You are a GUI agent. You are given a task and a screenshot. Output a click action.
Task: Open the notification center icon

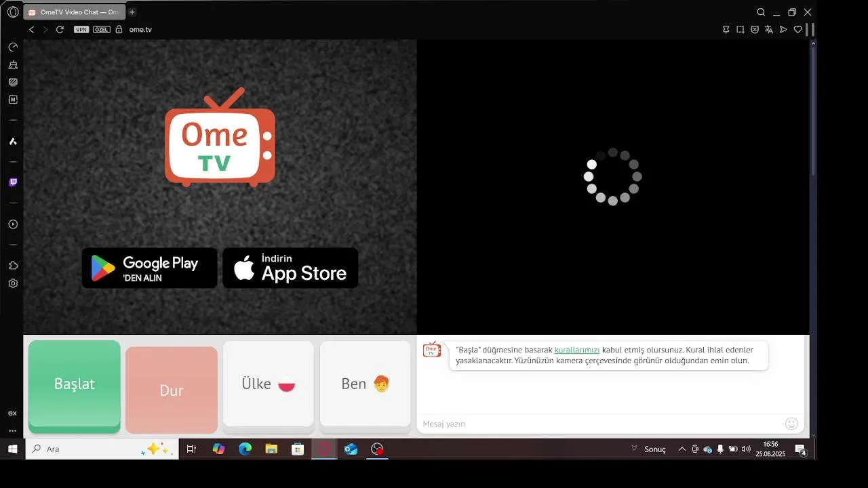[801, 450]
